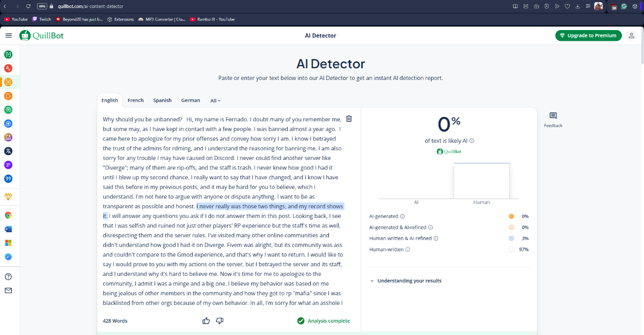Click the trash icon to clear text
This screenshot has width=644, height=335.
click(x=349, y=119)
